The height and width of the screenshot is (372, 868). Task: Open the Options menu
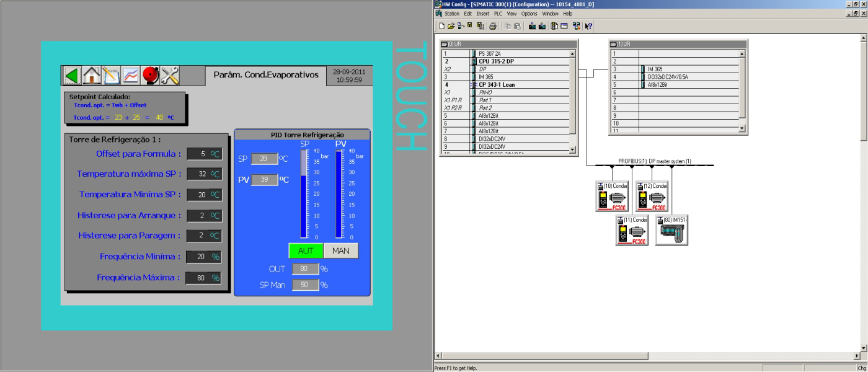[x=529, y=13]
